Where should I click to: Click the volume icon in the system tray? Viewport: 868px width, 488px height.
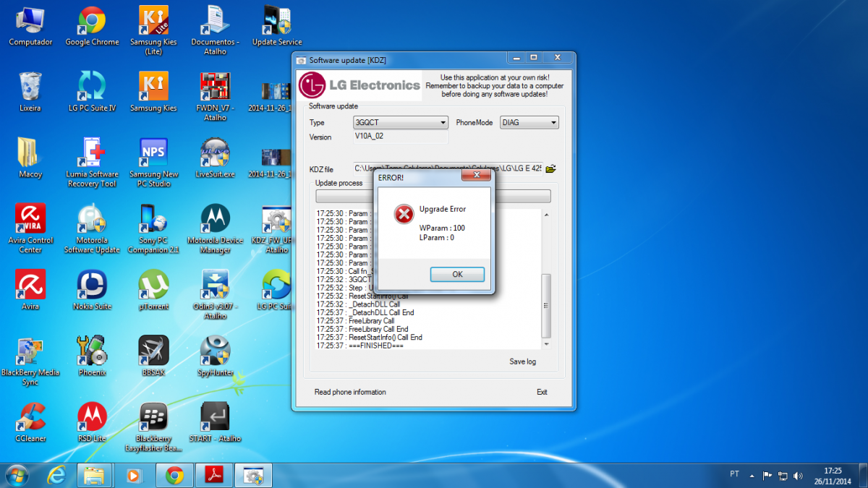798,476
